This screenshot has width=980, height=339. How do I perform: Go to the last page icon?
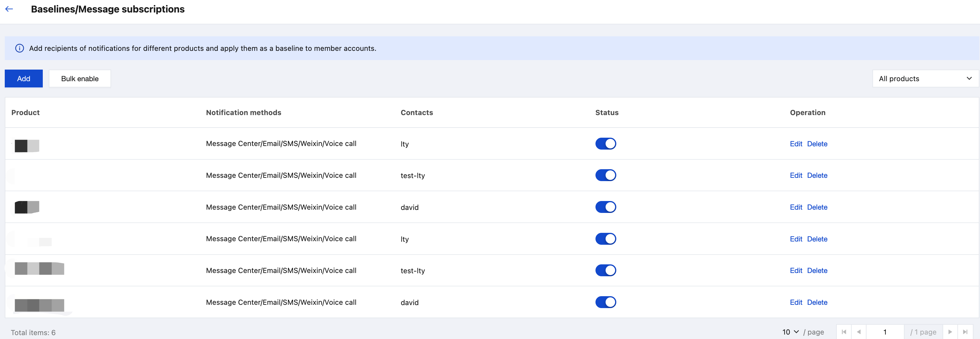click(x=965, y=332)
